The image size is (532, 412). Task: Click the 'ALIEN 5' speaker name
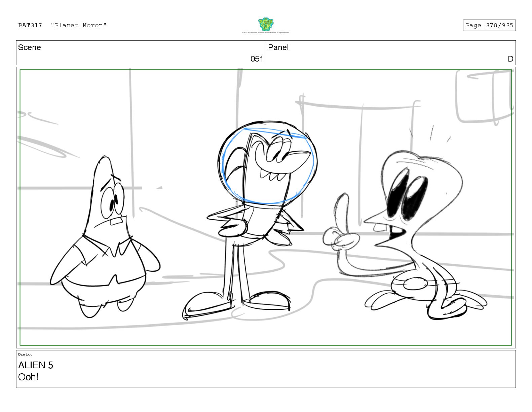[36, 365]
